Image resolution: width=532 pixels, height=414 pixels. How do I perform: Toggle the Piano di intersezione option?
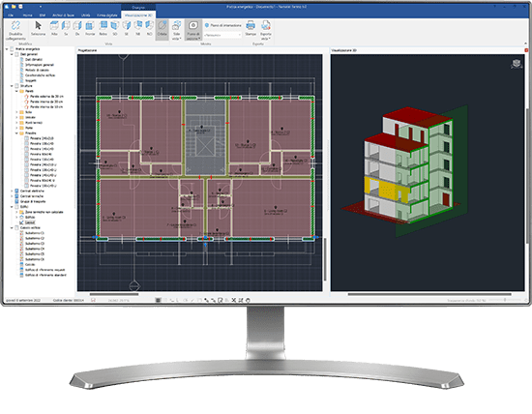222,25
